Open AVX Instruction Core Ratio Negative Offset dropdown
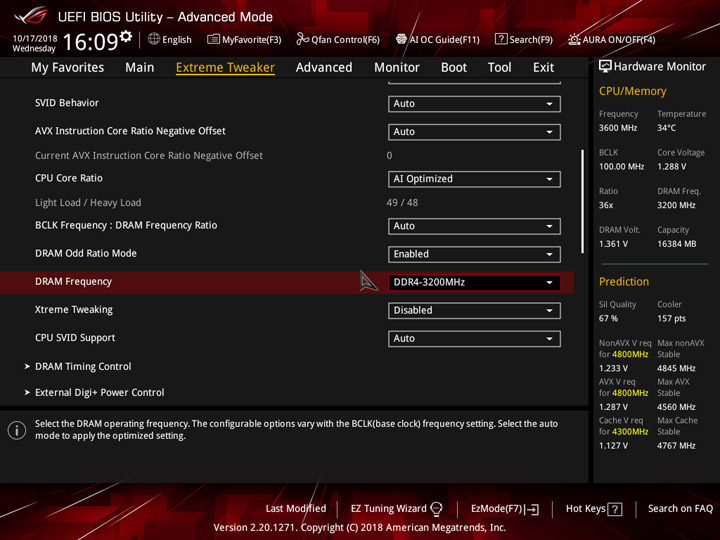This screenshot has width=720, height=540. point(474,132)
